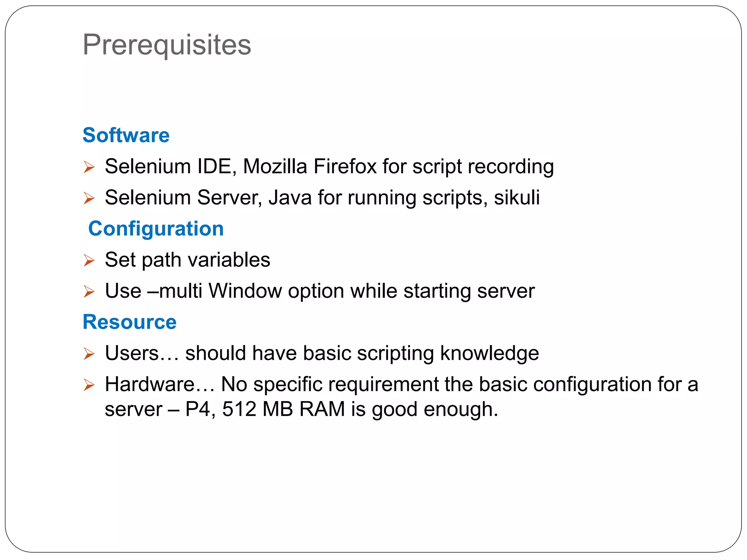Screen dimensions: 747x560
Task: Select the blue Resource heading
Action: (x=129, y=322)
